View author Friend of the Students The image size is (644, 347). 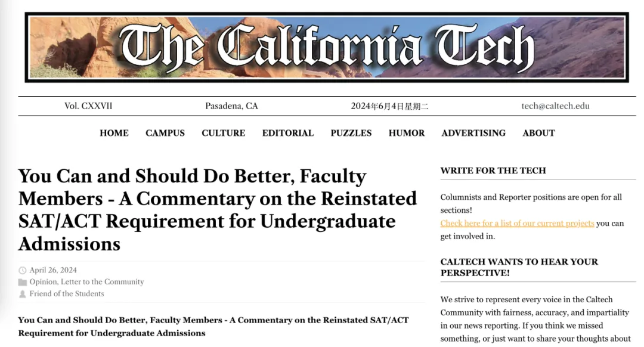67,293
